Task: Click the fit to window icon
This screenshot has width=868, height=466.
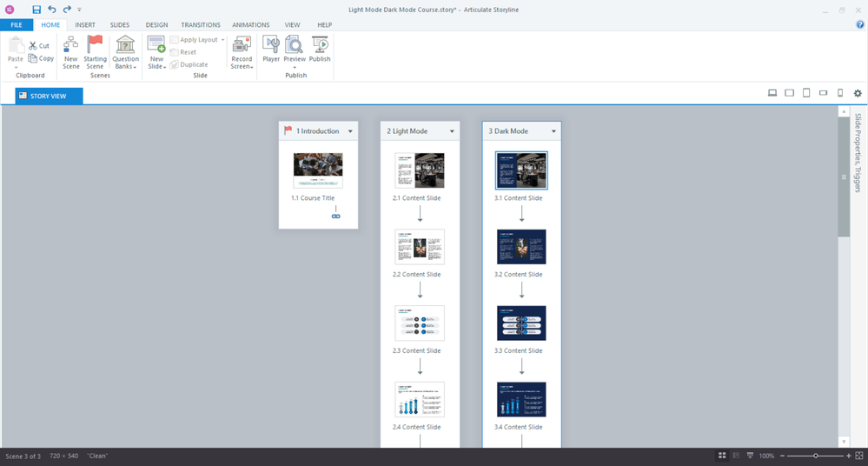Action: pos(859,456)
